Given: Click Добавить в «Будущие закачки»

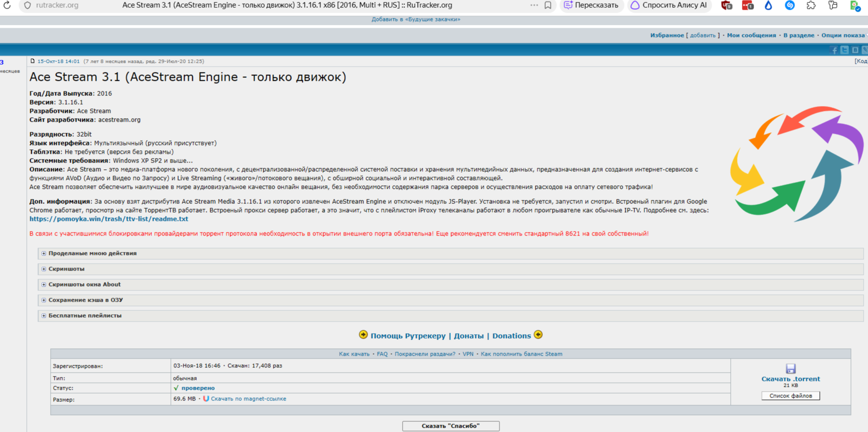Looking at the screenshot, I should tap(416, 19).
